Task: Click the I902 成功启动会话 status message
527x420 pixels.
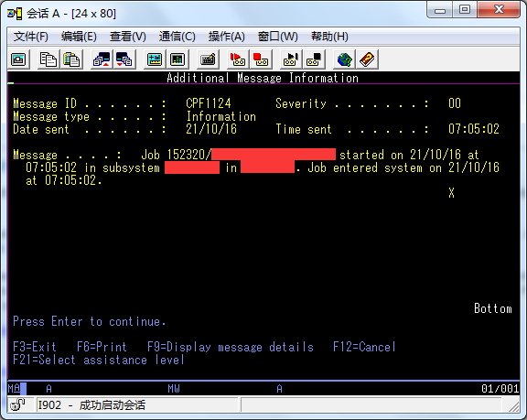Action: tap(91, 404)
